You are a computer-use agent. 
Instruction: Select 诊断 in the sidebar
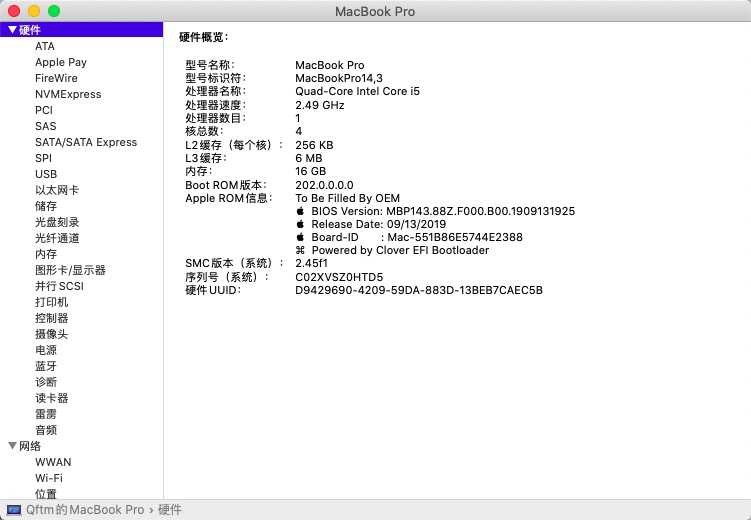pyautogui.click(x=46, y=382)
